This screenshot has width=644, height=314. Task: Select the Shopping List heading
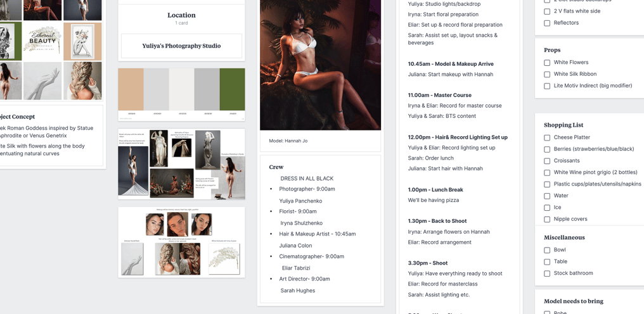click(x=563, y=125)
